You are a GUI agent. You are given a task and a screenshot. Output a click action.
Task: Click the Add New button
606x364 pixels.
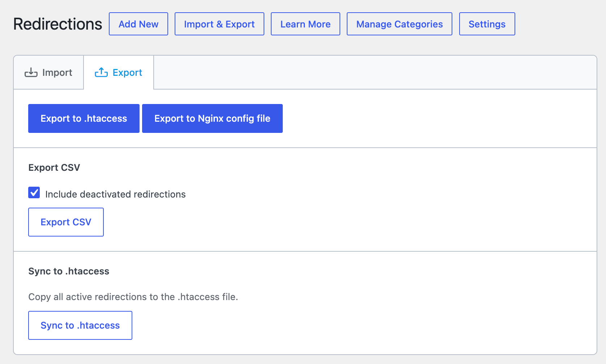click(x=138, y=24)
